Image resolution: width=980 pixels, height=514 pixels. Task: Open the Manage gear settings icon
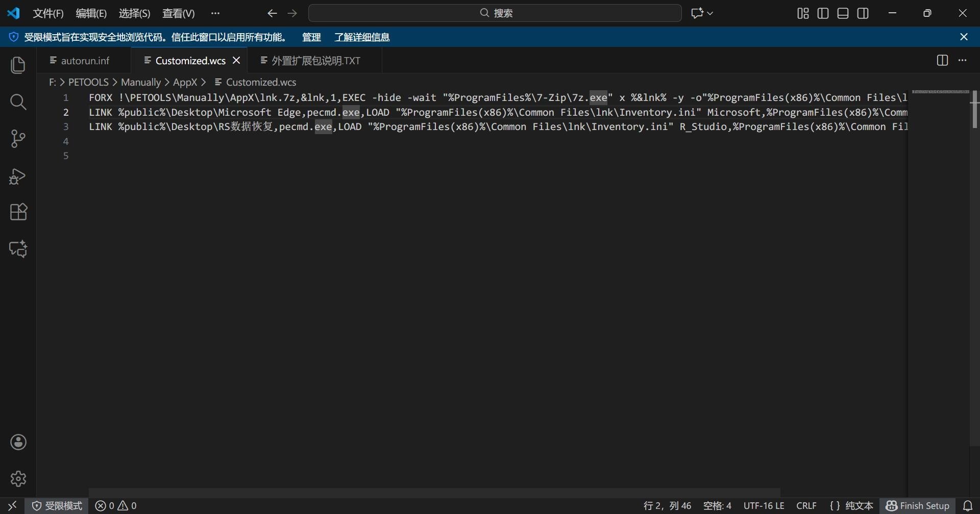click(18, 479)
